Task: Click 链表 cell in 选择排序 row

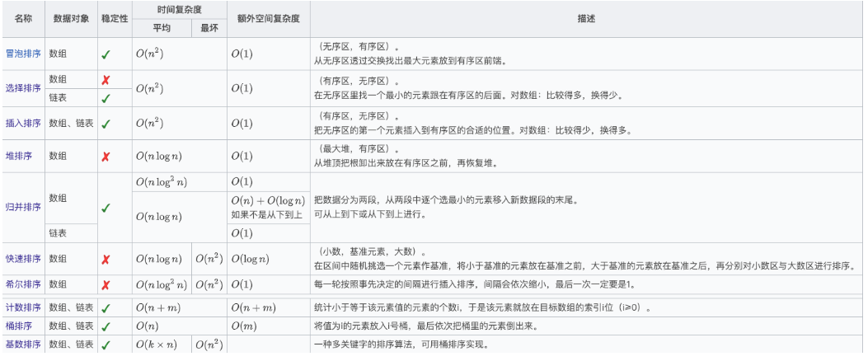Action: (58, 97)
